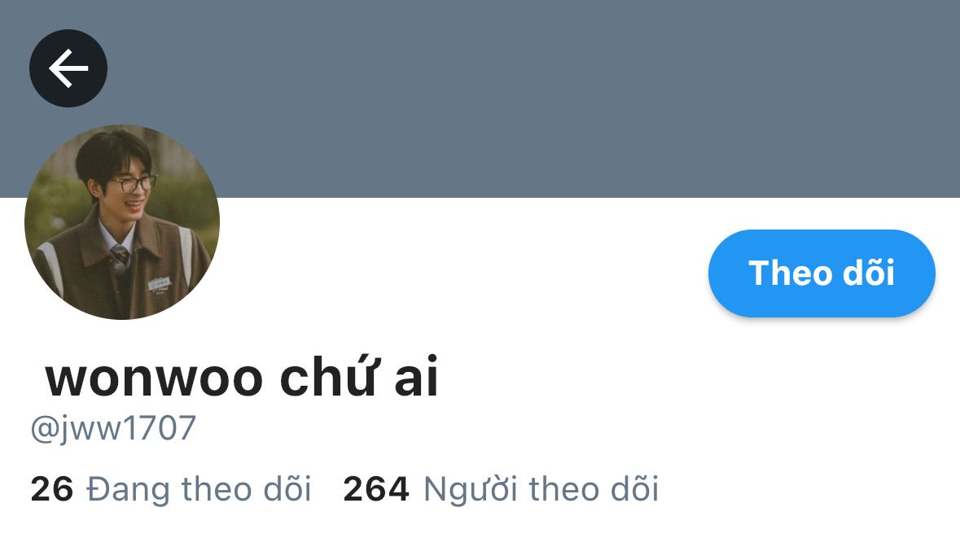Viewport: 960px width, 560px height.
Task: Click the number 264 followers count
Action: [376, 490]
